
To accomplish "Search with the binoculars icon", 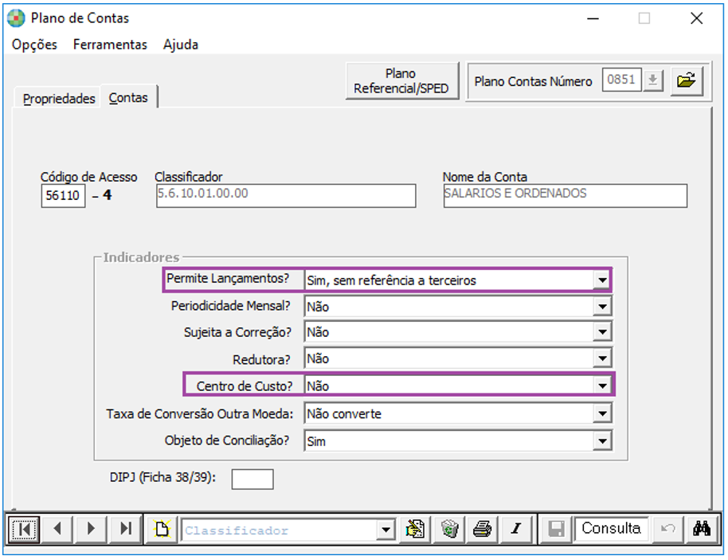I will 702,529.
